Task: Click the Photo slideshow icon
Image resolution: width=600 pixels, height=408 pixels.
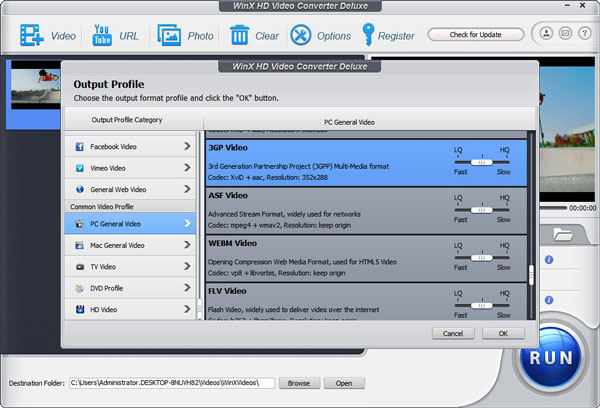Action: pos(169,35)
